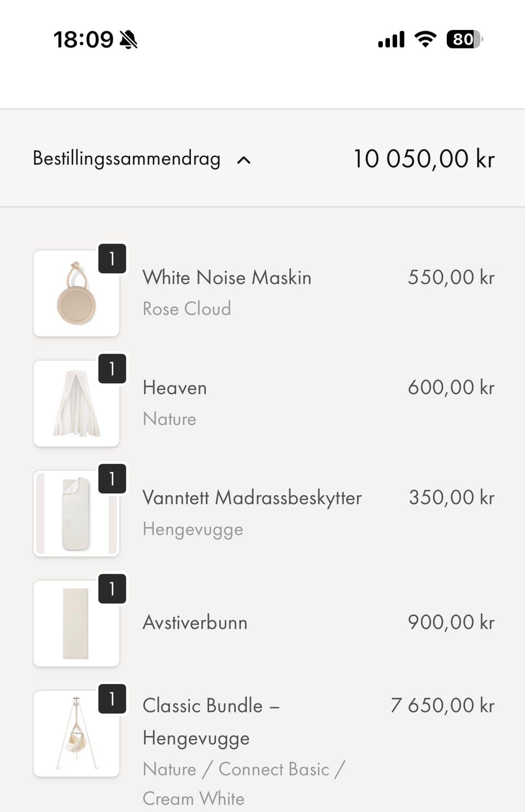
Task: Tap the quantity badge on Vanntett Madrassbeskytter
Action: (x=112, y=478)
